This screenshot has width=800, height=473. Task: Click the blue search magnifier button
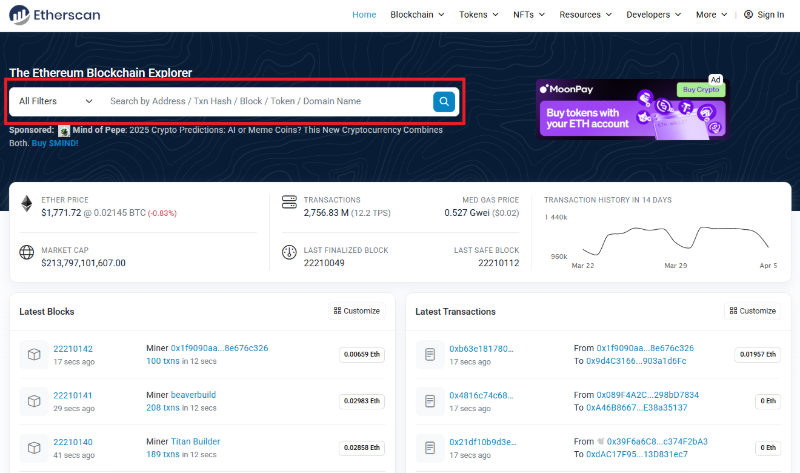[444, 102]
